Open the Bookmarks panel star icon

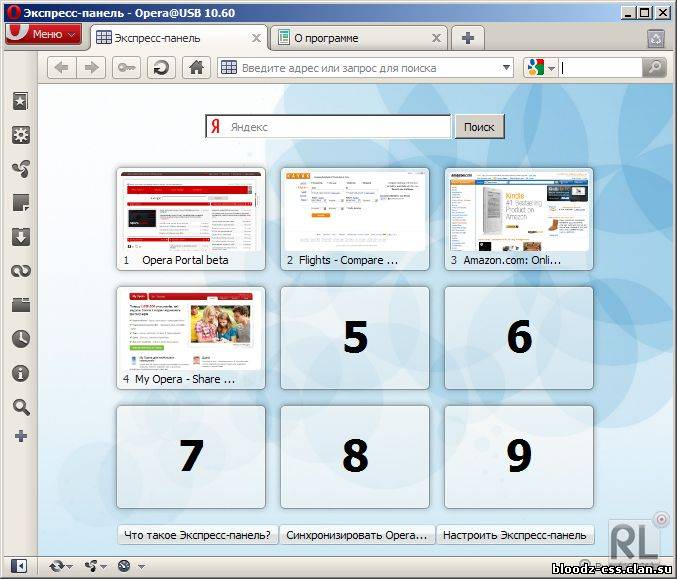(x=21, y=101)
